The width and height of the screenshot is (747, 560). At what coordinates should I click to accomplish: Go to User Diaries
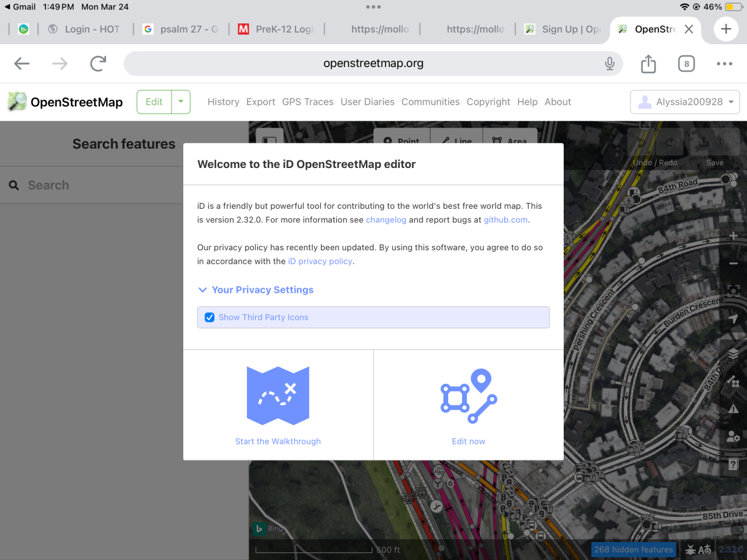368,101
